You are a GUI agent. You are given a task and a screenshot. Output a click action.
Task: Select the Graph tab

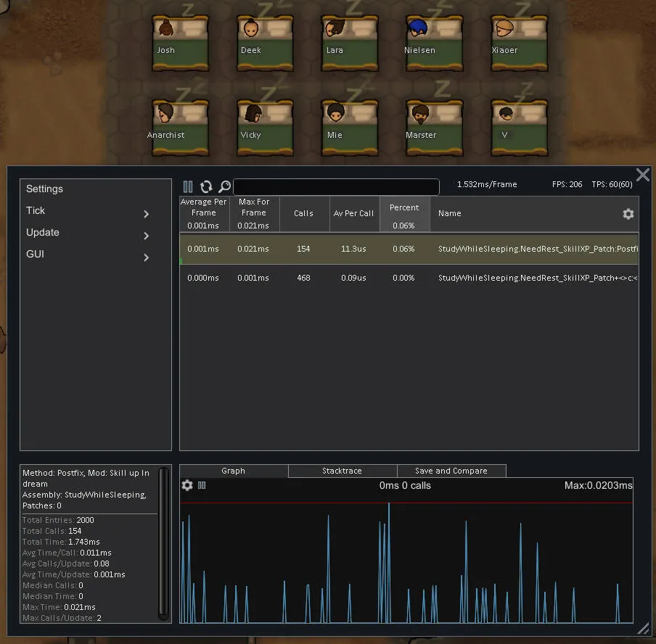click(x=234, y=471)
